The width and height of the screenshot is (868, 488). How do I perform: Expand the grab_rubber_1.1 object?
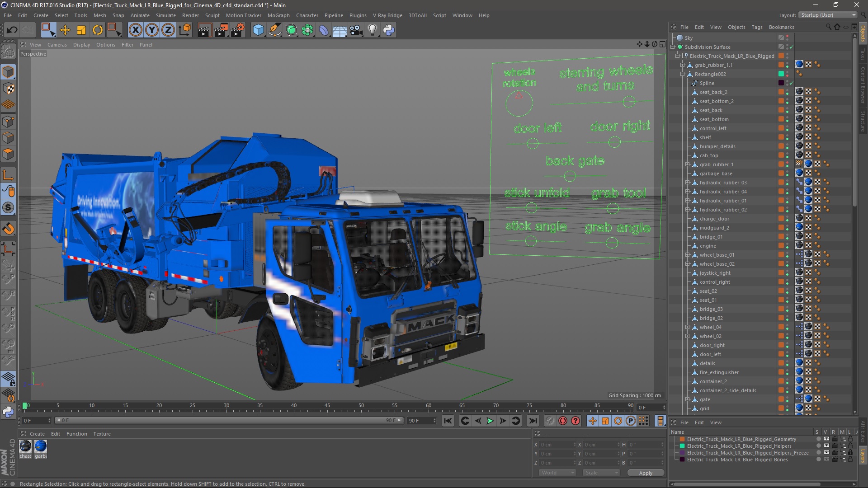[x=683, y=65]
